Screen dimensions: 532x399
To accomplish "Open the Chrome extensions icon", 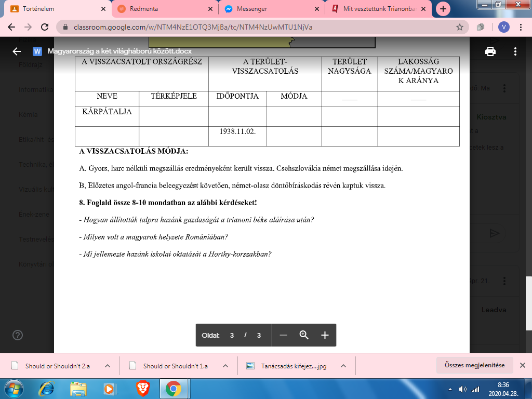I will pos(481,27).
